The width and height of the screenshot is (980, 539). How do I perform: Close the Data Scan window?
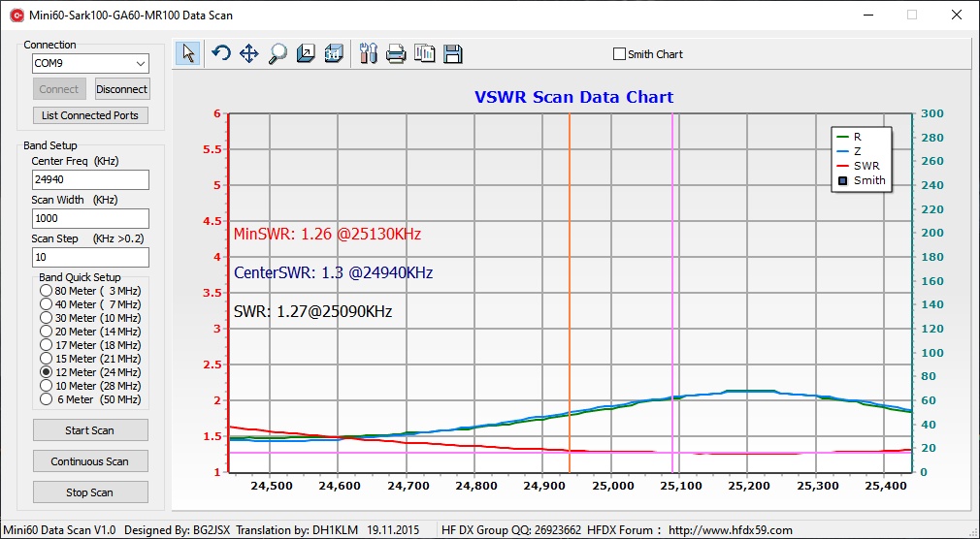pyautogui.click(x=957, y=15)
